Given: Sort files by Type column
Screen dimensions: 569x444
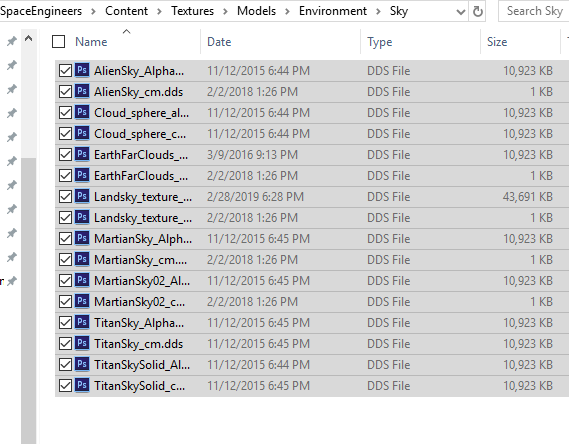Looking at the screenshot, I should 379,42.
